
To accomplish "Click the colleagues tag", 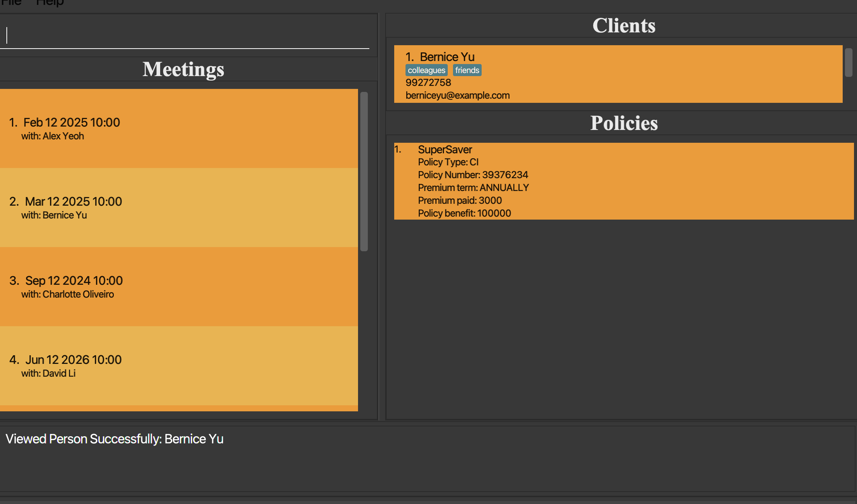I will click(426, 70).
